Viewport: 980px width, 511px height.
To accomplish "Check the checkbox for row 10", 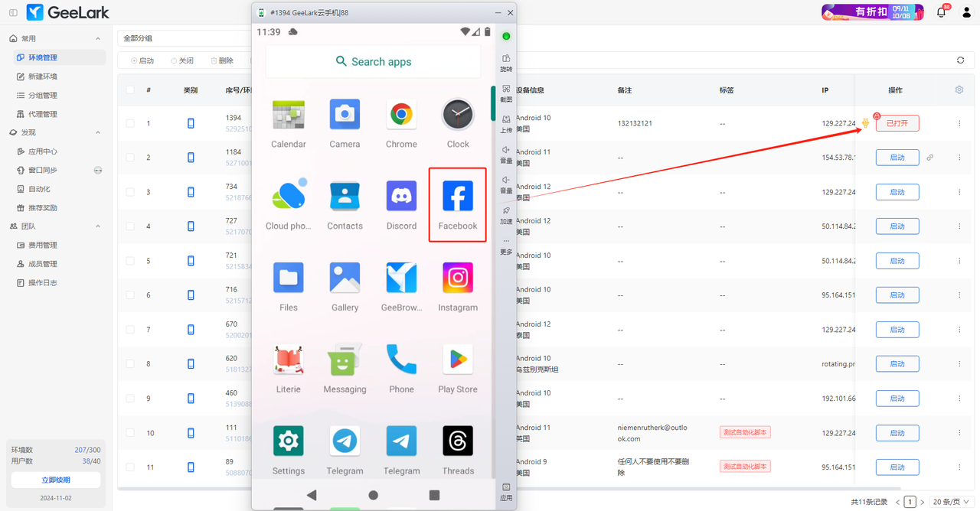I will coord(130,433).
